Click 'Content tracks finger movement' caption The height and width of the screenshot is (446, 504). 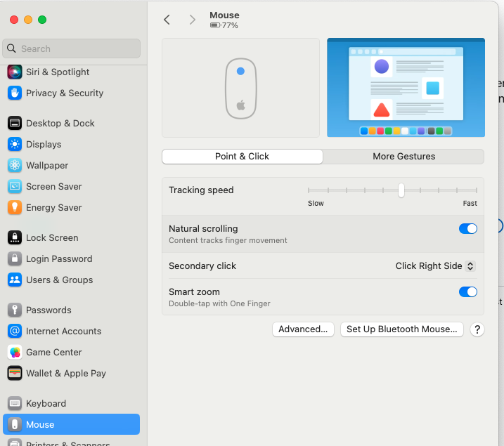228,240
